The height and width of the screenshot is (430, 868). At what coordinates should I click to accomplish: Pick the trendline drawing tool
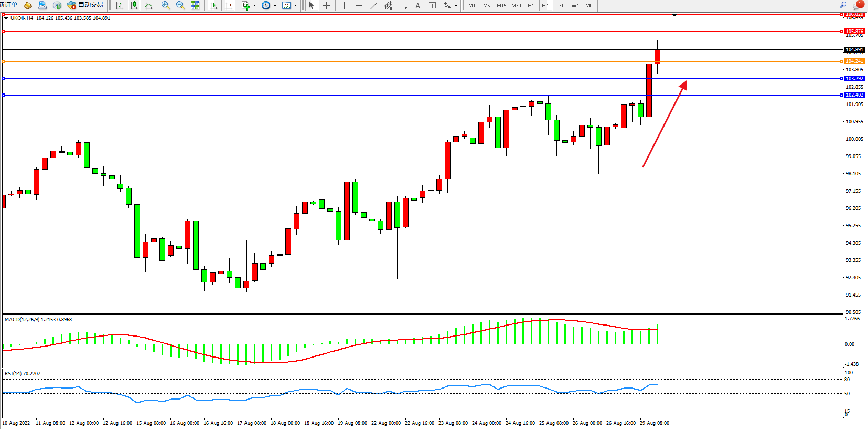pyautogui.click(x=373, y=5)
